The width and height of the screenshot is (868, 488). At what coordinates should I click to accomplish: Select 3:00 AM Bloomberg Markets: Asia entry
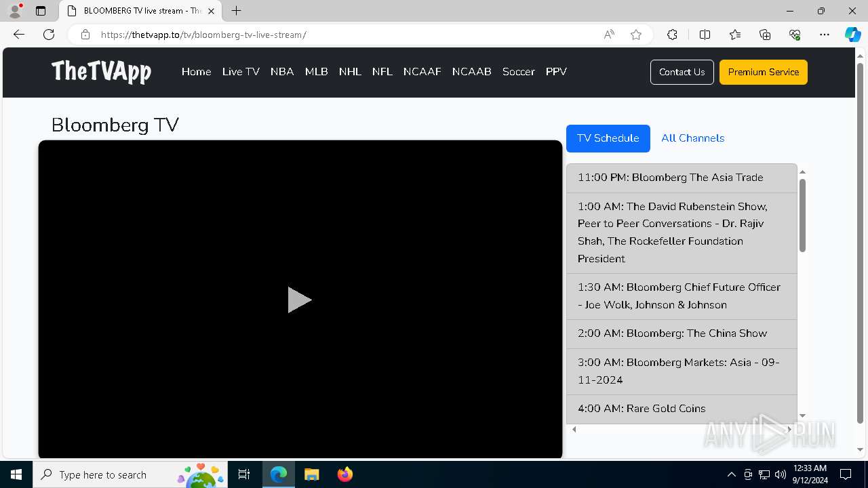[x=682, y=371]
